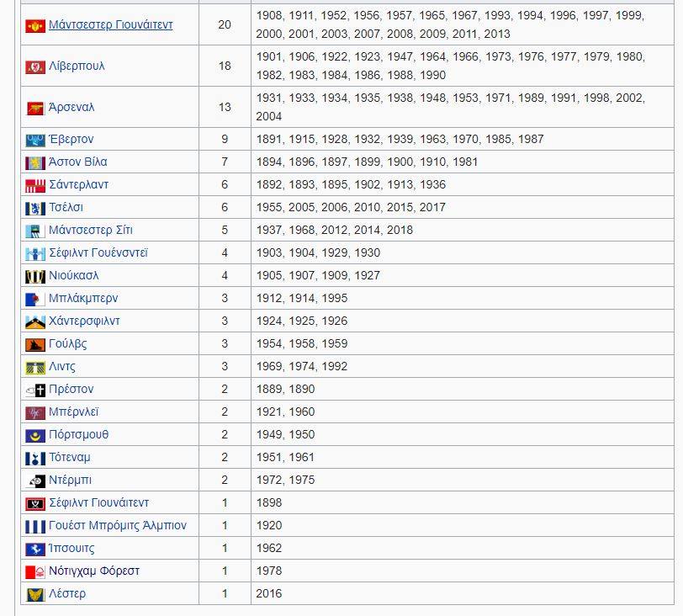Click the Έβερτον club flag icon
Screen dimensions: 683x616
(35, 141)
